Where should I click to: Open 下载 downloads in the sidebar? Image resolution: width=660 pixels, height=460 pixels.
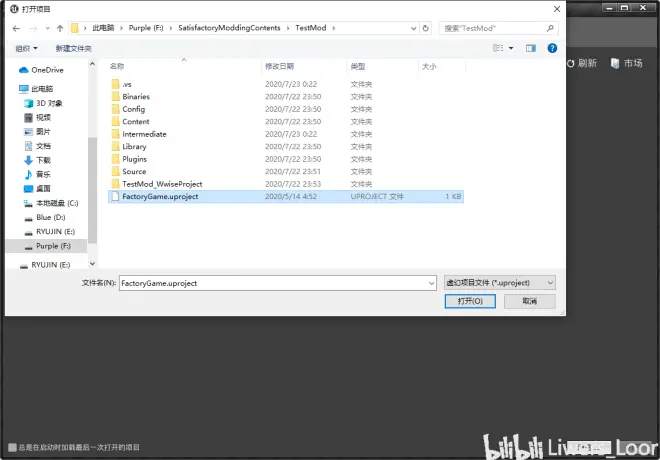(x=37, y=160)
